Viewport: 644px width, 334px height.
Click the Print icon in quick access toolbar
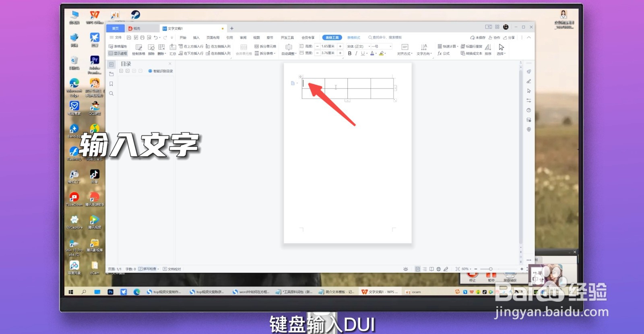click(142, 37)
